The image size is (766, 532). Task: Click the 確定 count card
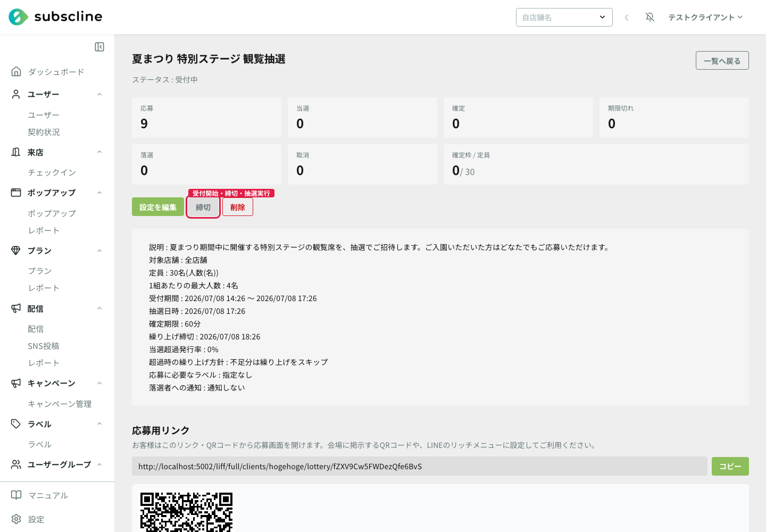[518, 118]
